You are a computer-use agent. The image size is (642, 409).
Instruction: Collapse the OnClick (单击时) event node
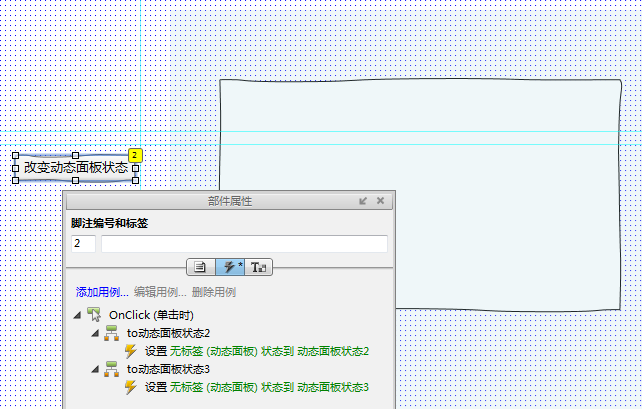point(77,315)
